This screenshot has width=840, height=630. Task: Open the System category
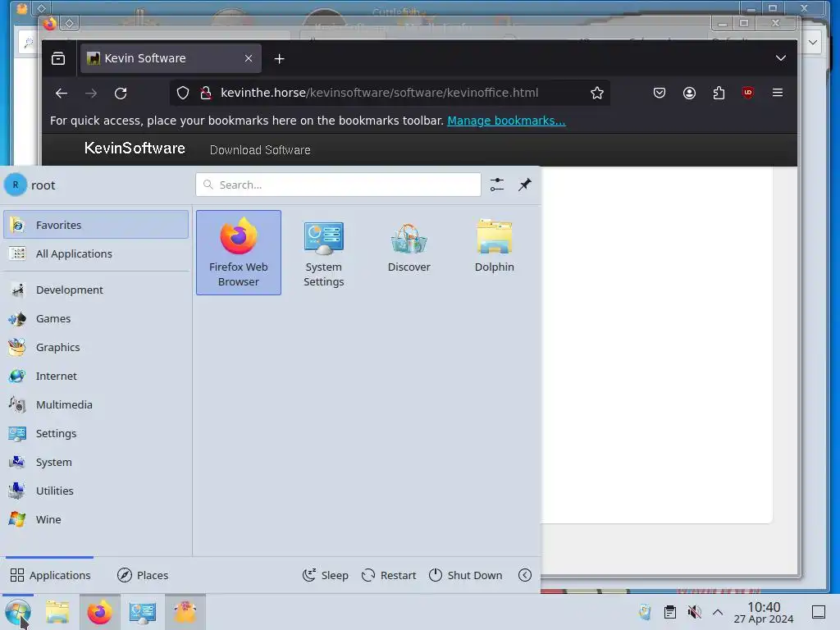coord(96,463)
